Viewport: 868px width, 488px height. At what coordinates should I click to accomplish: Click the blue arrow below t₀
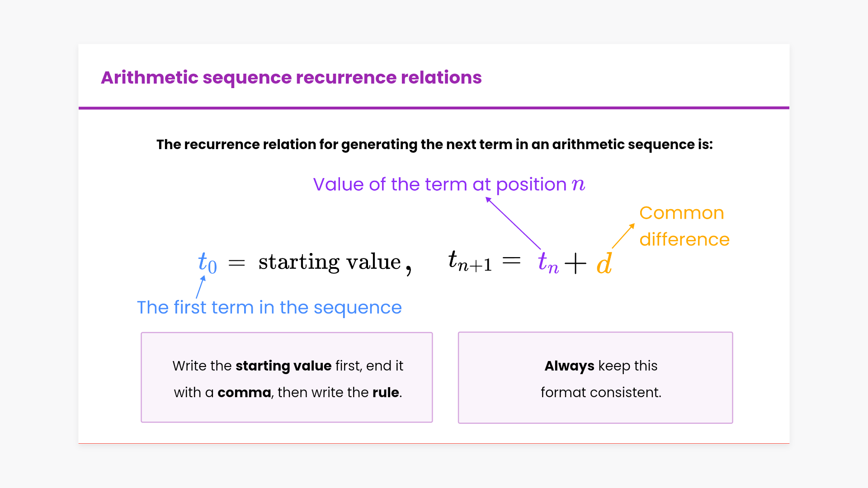201,287
